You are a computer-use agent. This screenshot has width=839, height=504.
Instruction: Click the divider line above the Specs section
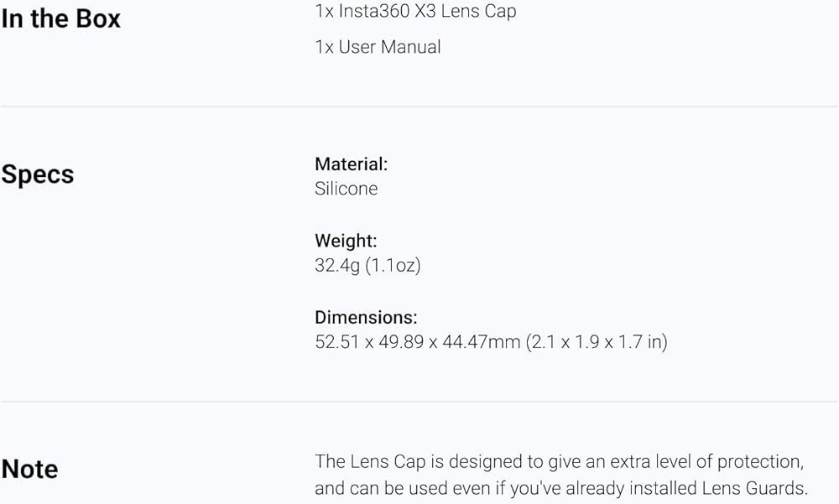419,107
